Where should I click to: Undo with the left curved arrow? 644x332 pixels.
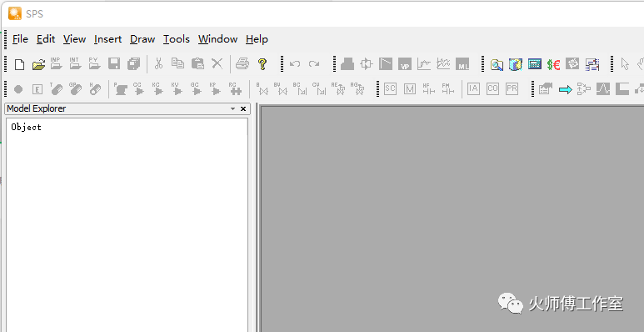coord(295,64)
